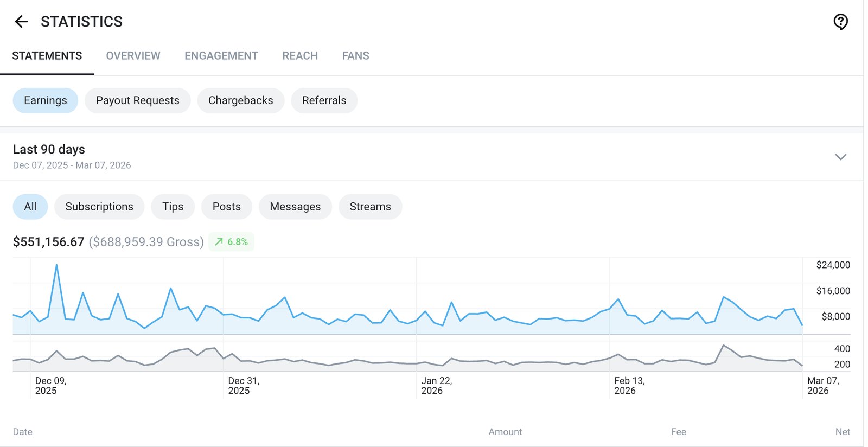Click the Feb 13, 2026 axis label
Screen dimensions: 868x447
tap(630, 386)
